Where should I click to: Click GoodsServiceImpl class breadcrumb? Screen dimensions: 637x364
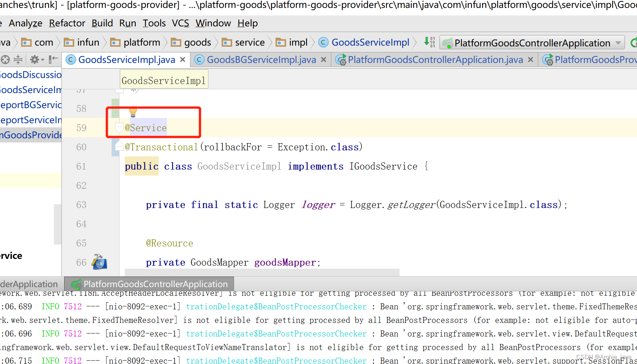point(364,43)
